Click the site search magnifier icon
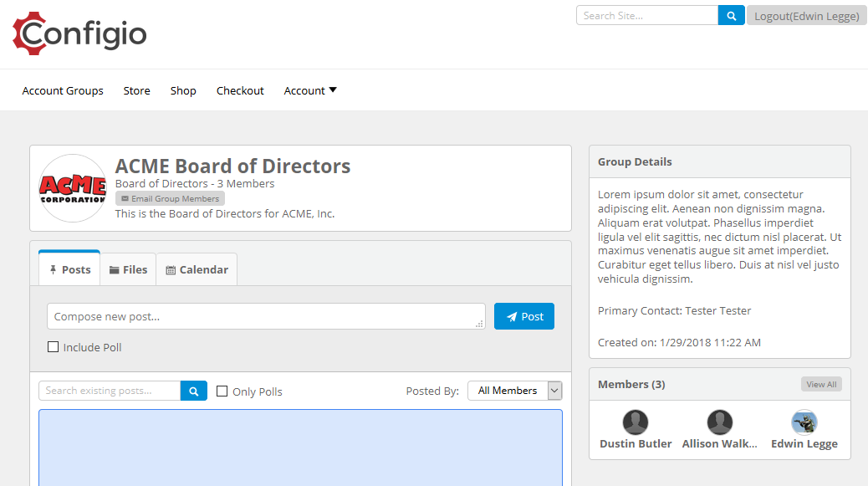 point(731,15)
